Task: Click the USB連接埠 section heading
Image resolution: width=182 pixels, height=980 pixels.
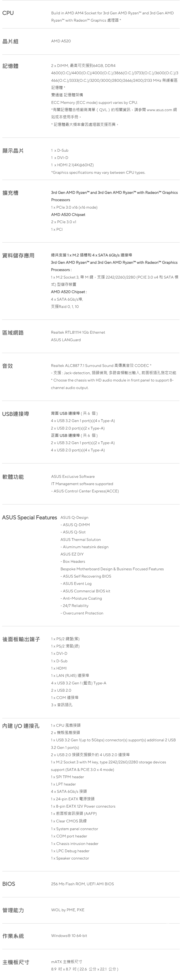Action: click(x=15, y=414)
